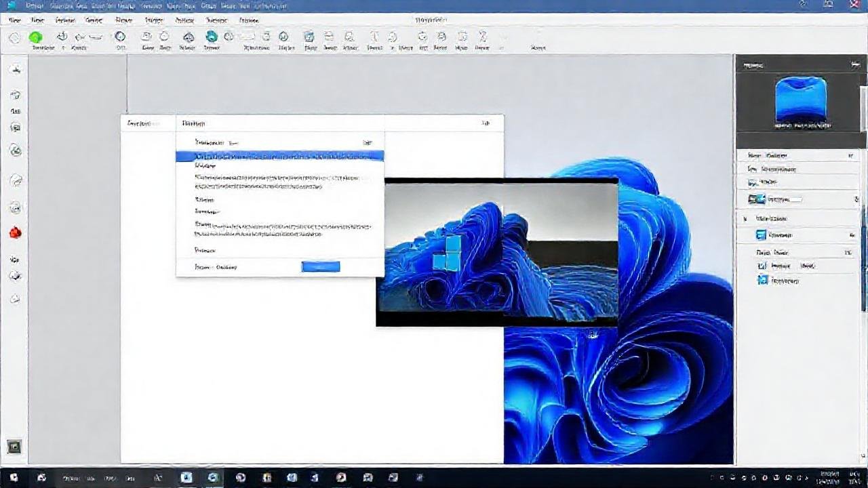Open the highlighted blue dropdown in the dialog
Viewport: 868px width, 488px height.
[280, 157]
